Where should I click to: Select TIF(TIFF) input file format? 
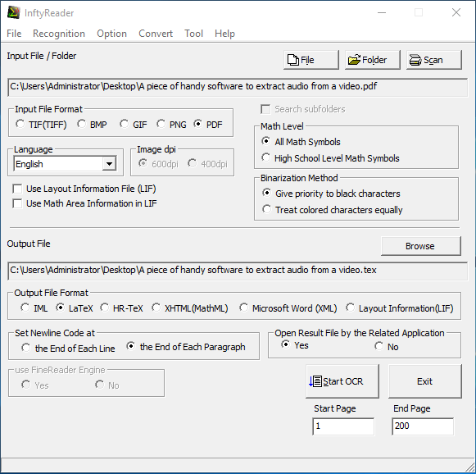point(20,124)
